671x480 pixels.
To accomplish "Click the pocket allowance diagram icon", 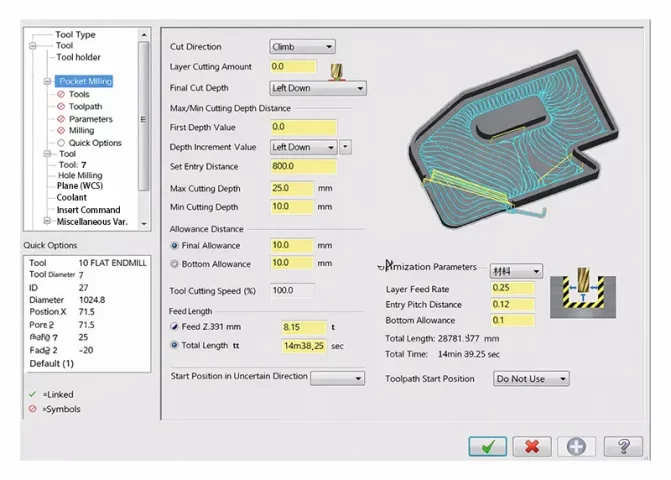I will (583, 292).
